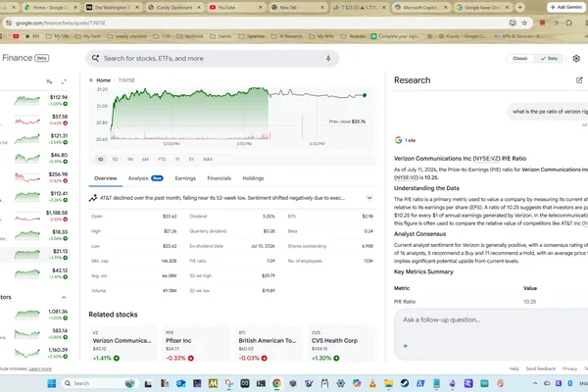
Task: Open the Pfizer Inc related stock card
Action: click(195, 345)
